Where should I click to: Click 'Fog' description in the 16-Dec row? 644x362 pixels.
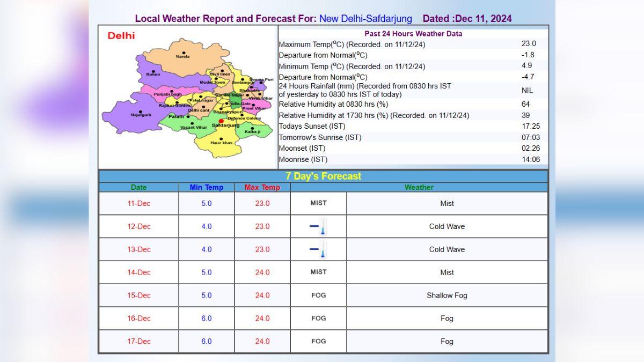tap(447, 319)
